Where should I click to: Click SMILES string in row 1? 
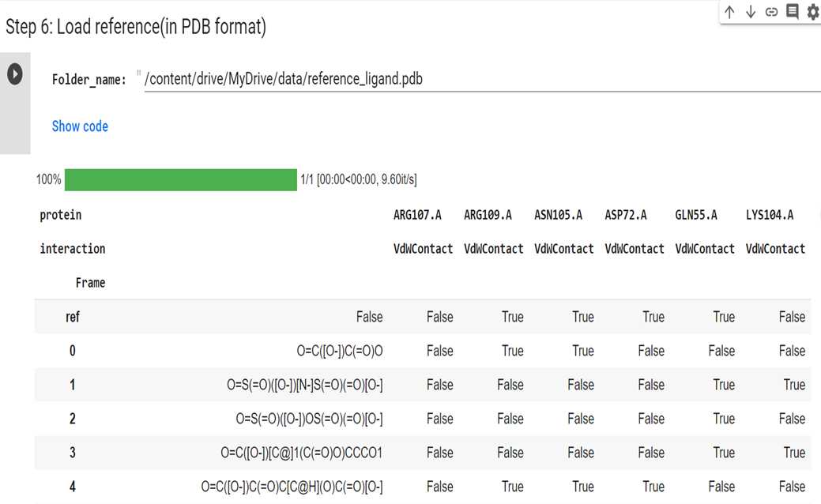(x=305, y=385)
